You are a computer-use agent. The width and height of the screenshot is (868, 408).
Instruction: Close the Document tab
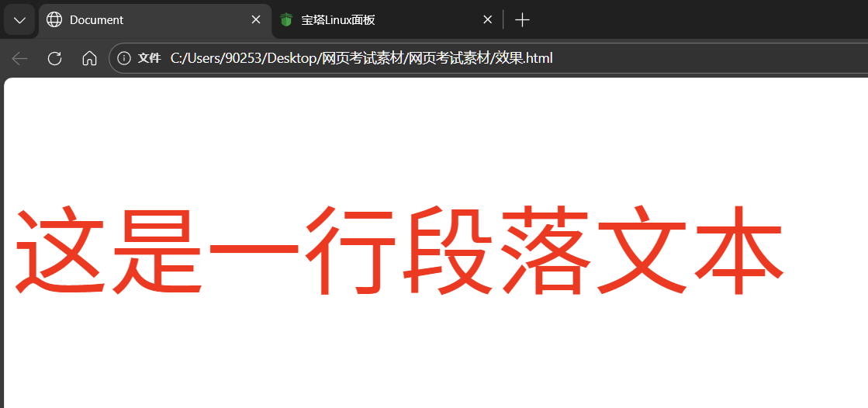(x=256, y=19)
